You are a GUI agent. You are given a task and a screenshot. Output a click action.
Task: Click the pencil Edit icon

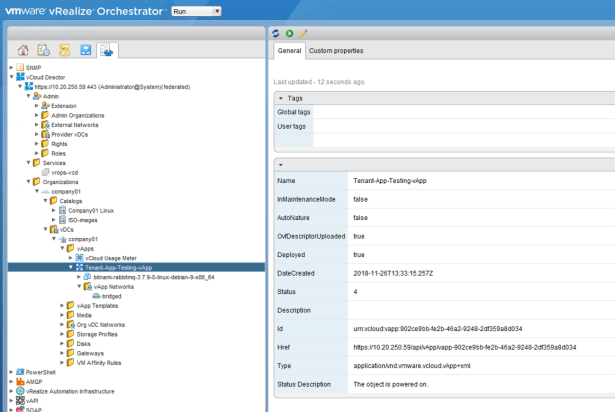(x=303, y=32)
